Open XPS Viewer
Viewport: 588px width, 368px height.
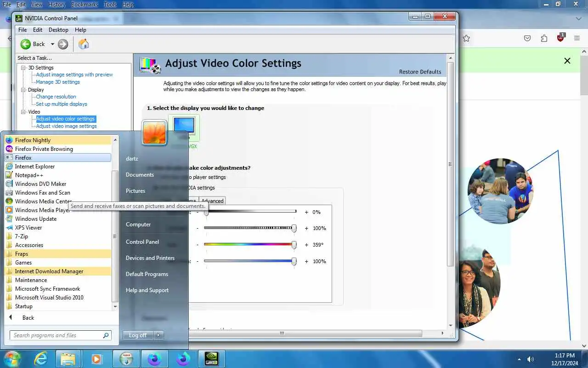coord(58,228)
